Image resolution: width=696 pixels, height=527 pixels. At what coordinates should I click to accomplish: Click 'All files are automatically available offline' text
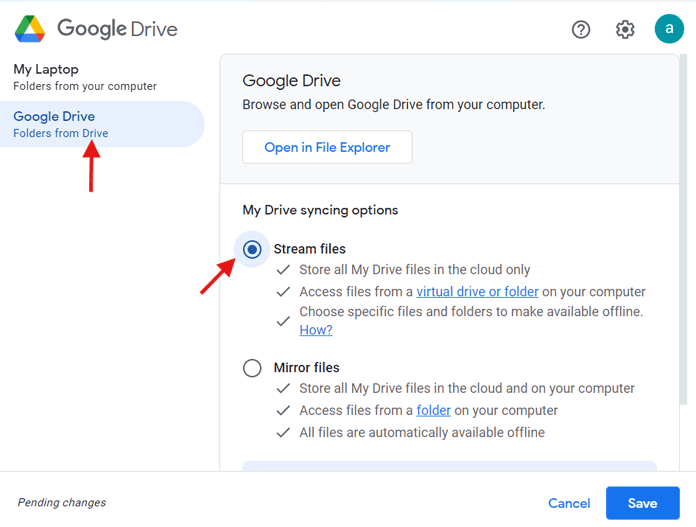(x=422, y=432)
